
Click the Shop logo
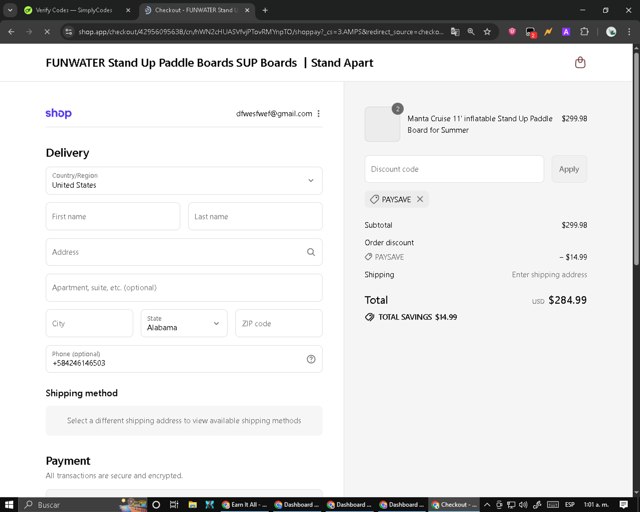(58, 113)
